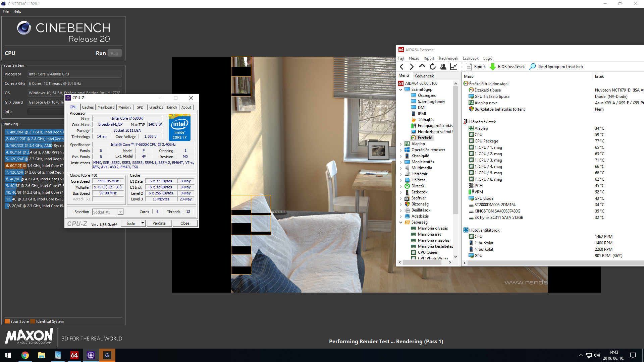
Task: Open Cinebench Help menu
Action: coord(17,11)
